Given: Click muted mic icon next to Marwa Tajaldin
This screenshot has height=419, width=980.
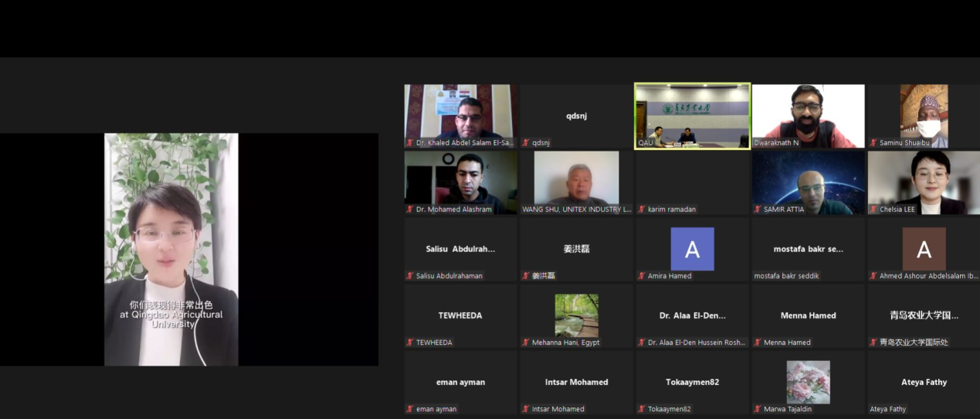Looking at the screenshot, I should (758, 409).
